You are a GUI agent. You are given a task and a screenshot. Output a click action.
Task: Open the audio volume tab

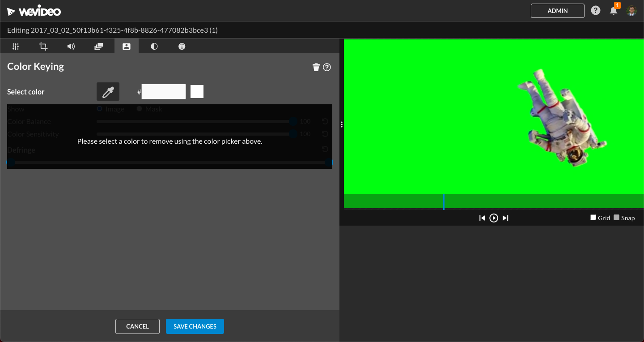click(x=71, y=46)
